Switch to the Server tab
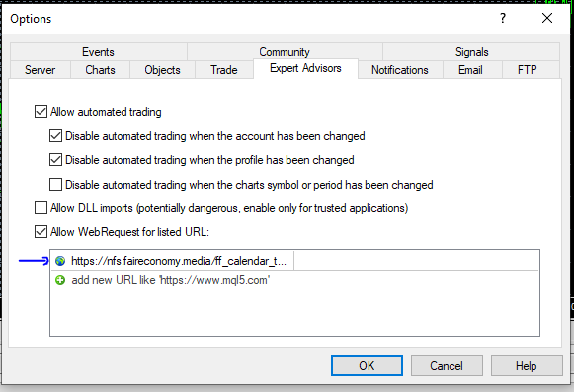Screen dimensions: 574x392 pyautogui.click(x=41, y=70)
